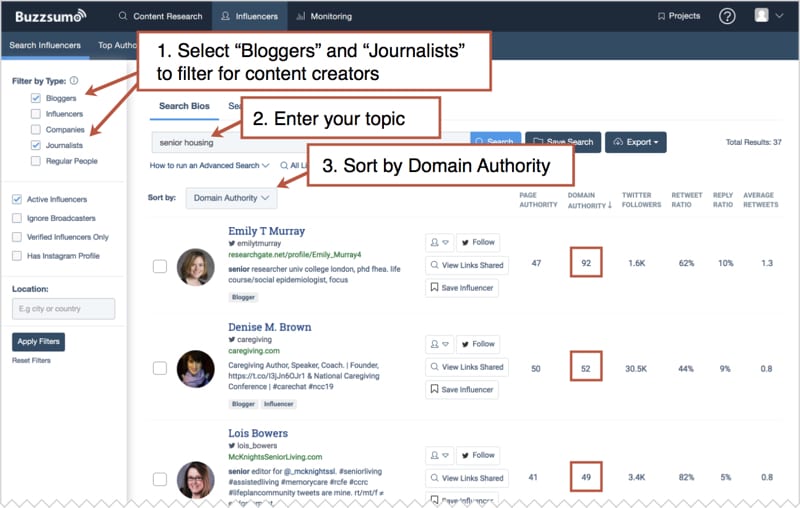This screenshot has width=800, height=508.
Task: View Links Shared for Denise M. Brown
Action: [467, 367]
